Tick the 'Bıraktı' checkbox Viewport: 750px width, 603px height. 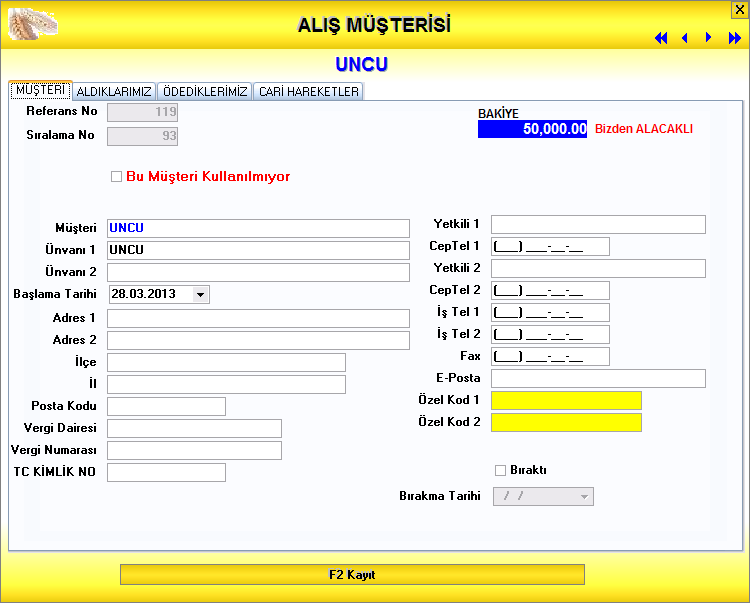pos(501,471)
